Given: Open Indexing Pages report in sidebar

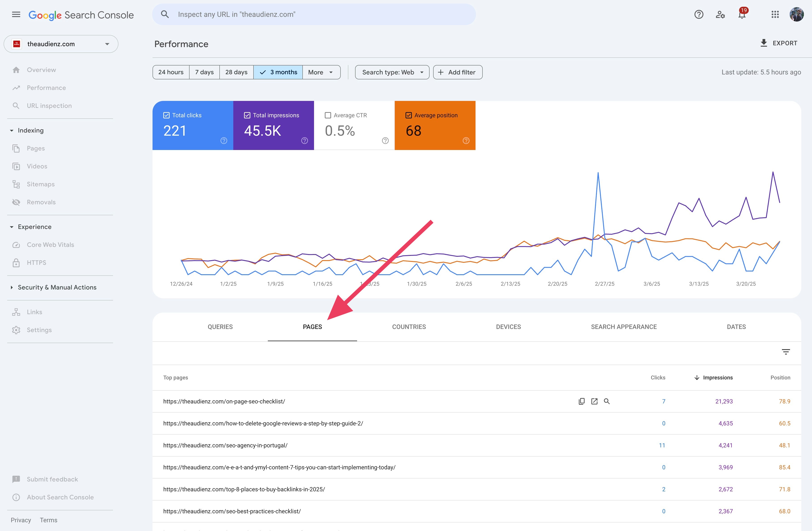Looking at the screenshot, I should click(x=36, y=148).
